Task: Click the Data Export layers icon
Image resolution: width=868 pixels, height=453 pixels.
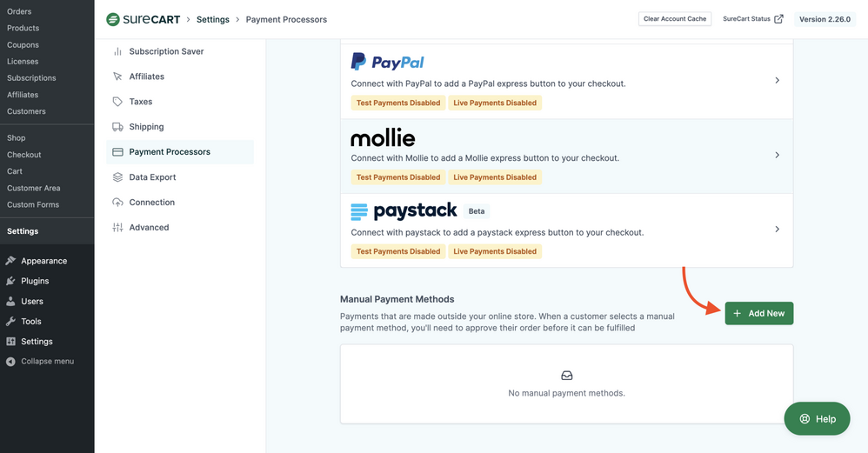Action: click(x=117, y=177)
